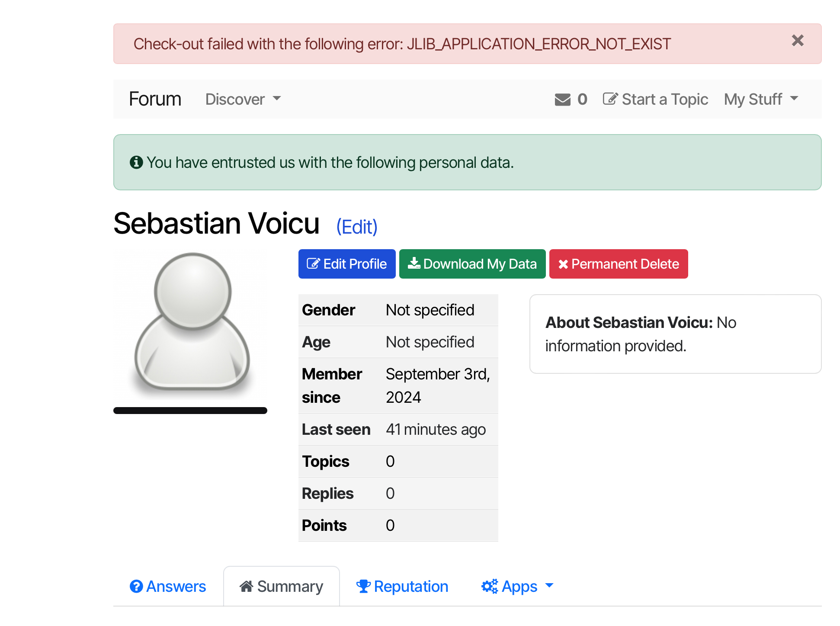
Task: Expand the Apps dropdown caret
Action: click(549, 585)
